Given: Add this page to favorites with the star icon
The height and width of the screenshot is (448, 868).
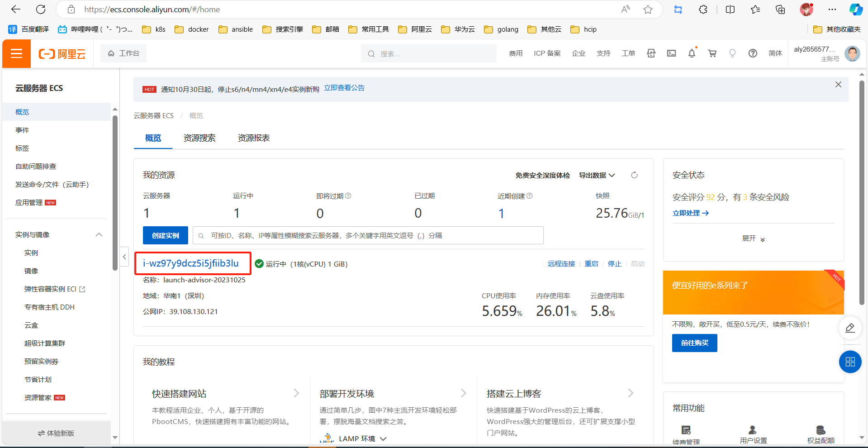Looking at the screenshot, I should click(x=648, y=10).
